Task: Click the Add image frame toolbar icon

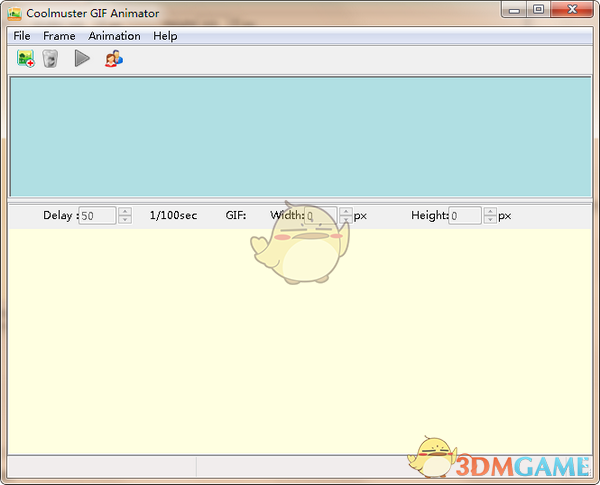Action: click(26, 59)
